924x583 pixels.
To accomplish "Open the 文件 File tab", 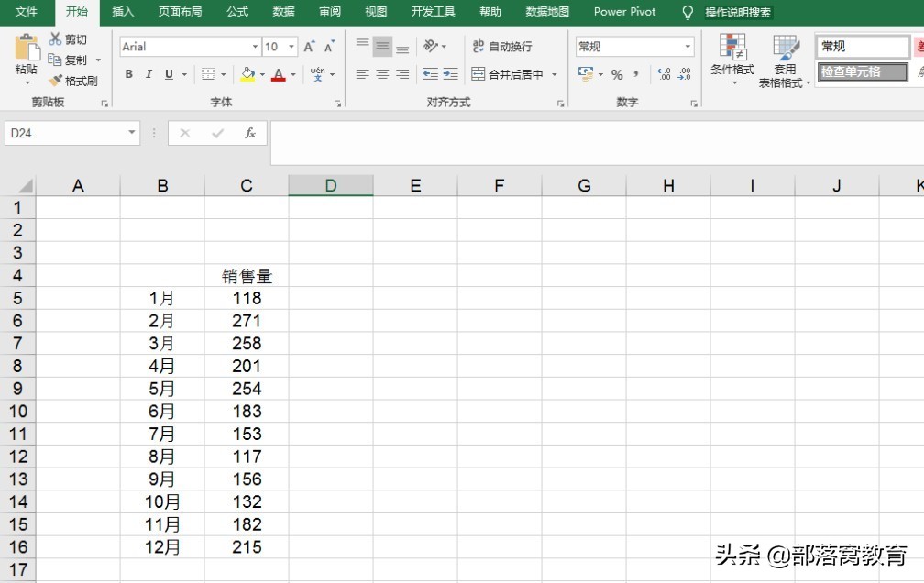I will (26, 12).
